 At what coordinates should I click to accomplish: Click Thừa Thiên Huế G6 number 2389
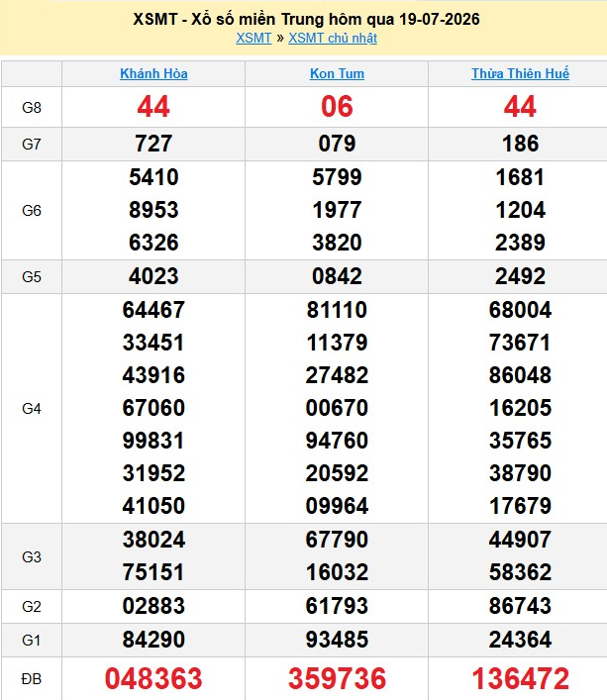521,243
